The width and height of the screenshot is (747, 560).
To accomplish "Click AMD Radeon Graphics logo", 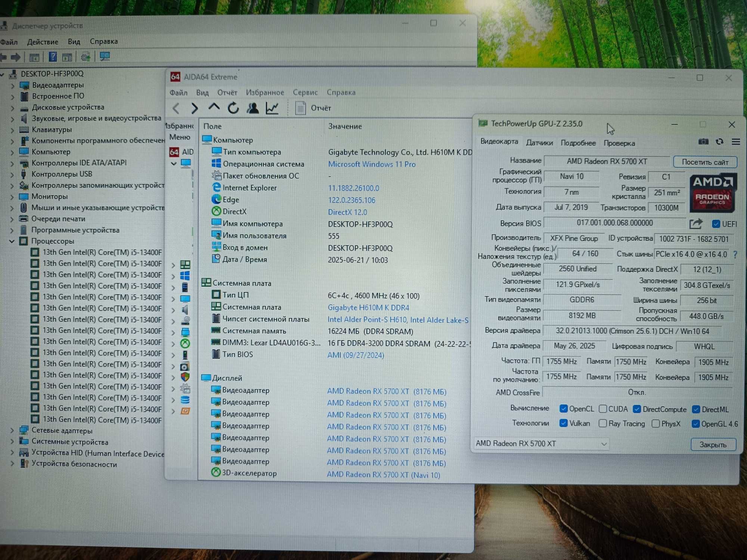I will [x=713, y=193].
